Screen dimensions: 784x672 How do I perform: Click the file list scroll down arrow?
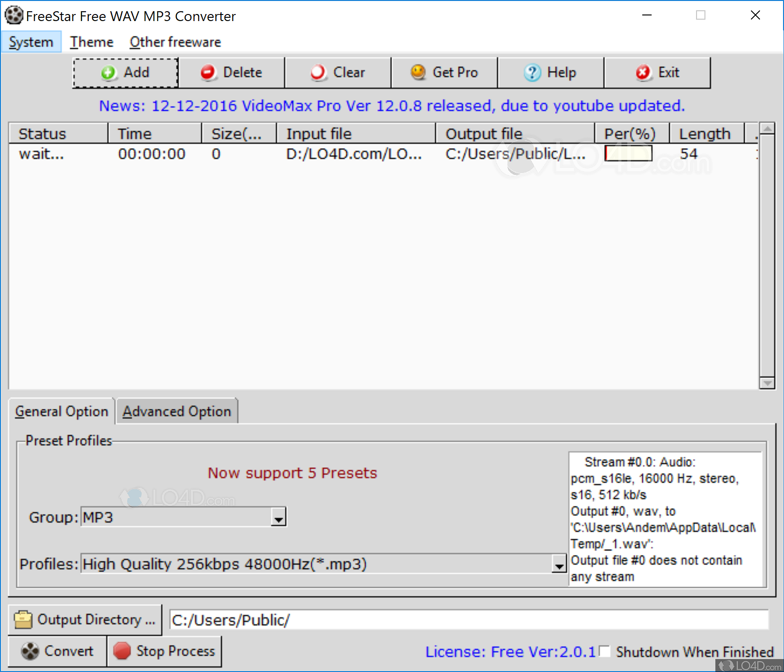(x=767, y=383)
